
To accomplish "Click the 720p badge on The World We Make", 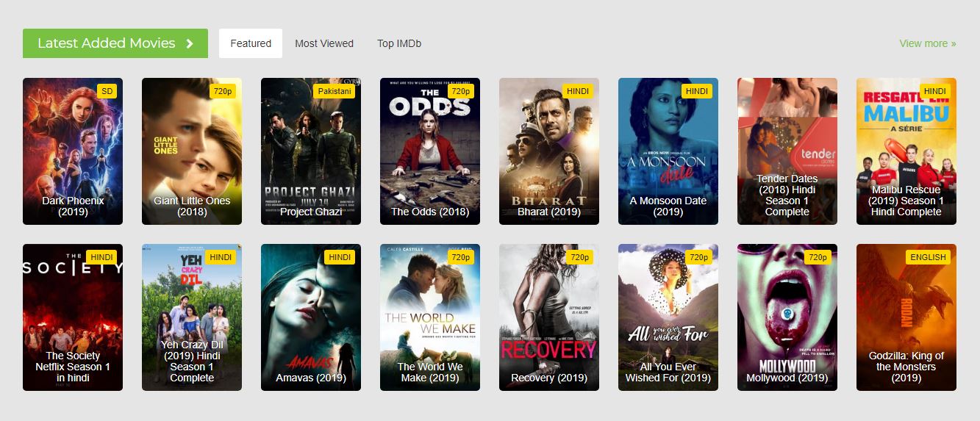I will click(x=461, y=257).
